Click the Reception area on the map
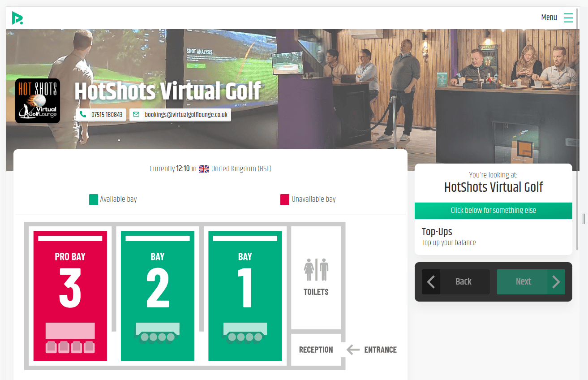Screen dimensions: 588x380 click(316, 350)
